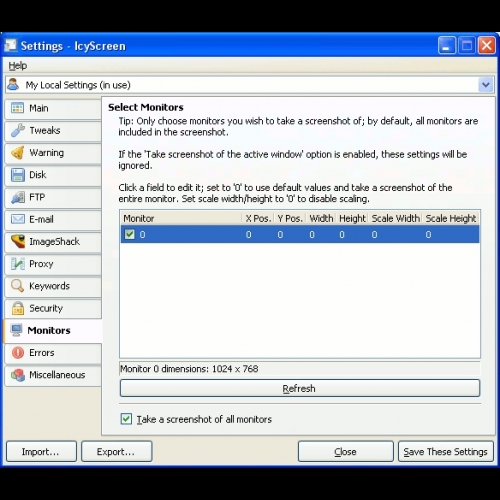The width and height of the screenshot is (500, 500).
Task: Select the E-mail envelope icon
Action: coord(18,219)
